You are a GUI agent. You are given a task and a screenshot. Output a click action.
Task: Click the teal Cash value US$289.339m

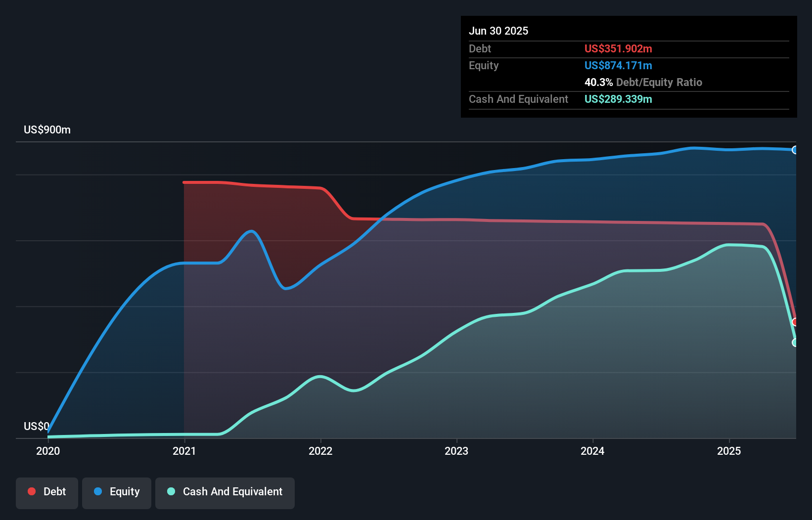618,99
